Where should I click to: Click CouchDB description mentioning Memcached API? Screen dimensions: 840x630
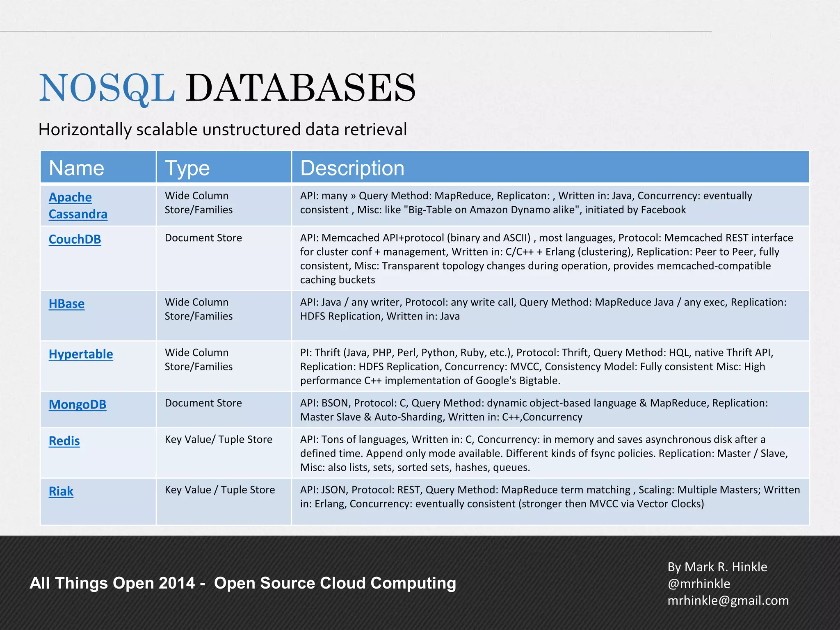pos(550,258)
